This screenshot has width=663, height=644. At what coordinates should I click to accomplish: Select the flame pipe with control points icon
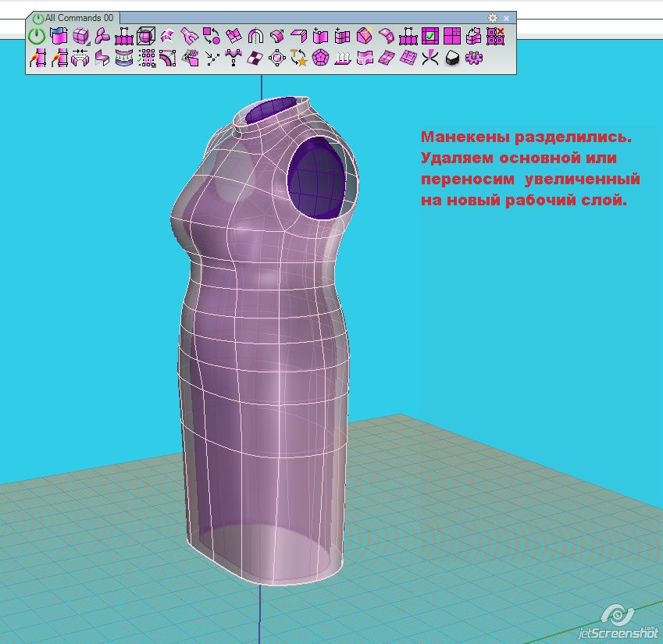37,58
